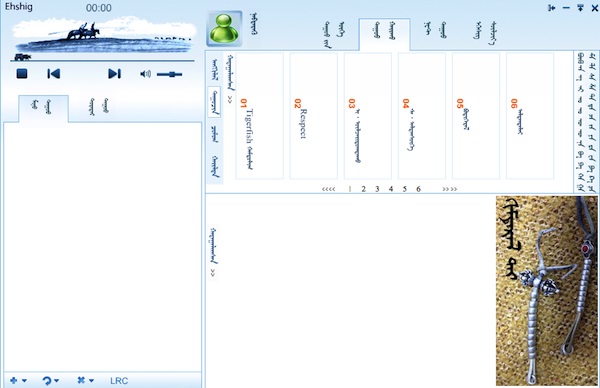
Task: Go back with the <<<< pagination arrows
Action: tap(328, 189)
